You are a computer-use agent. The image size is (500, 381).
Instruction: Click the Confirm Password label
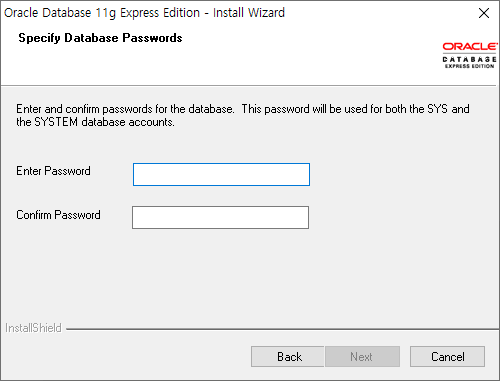[58, 215]
